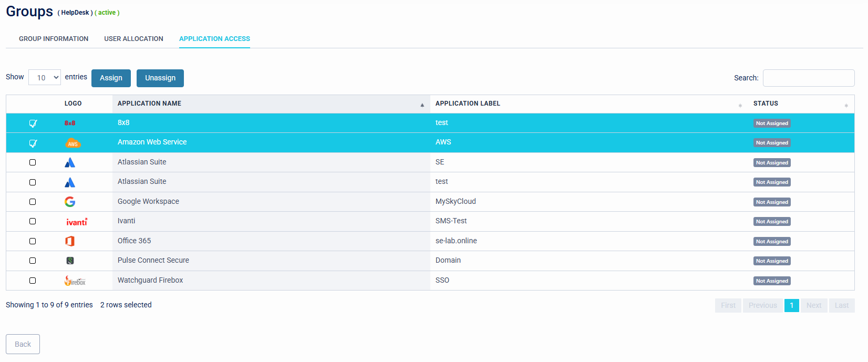
Task: Click the Pulse Connect Secure logo
Action: tap(70, 261)
